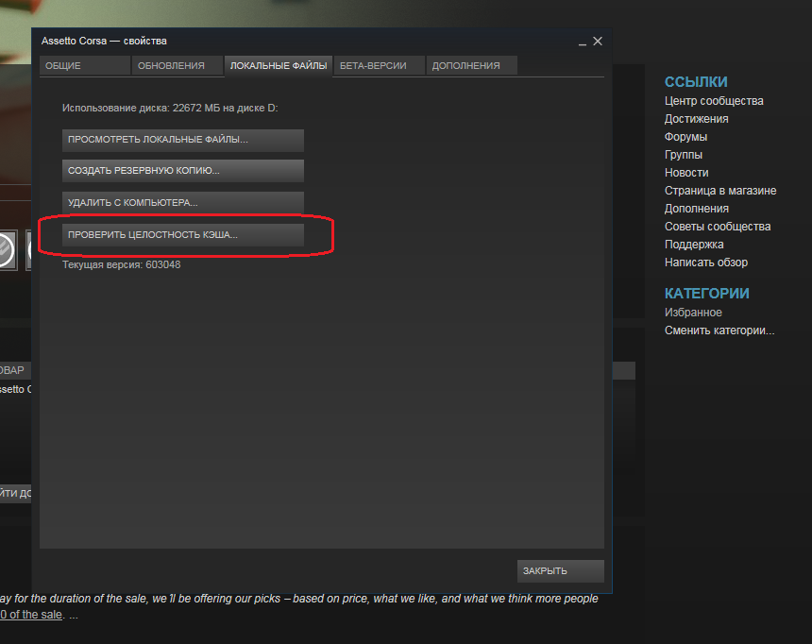Image resolution: width=812 pixels, height=644 pixels.
Task: Click Сменить категории link
Action: pos(719,330)
